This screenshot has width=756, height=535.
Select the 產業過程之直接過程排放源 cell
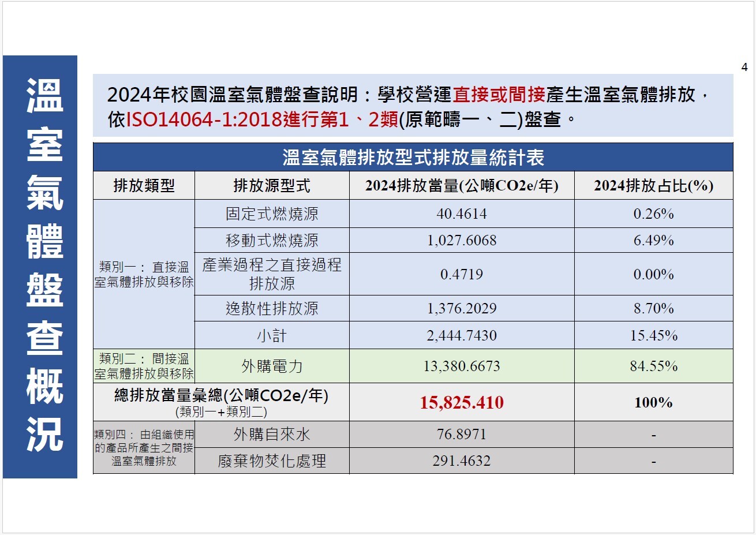coord(272,274)
